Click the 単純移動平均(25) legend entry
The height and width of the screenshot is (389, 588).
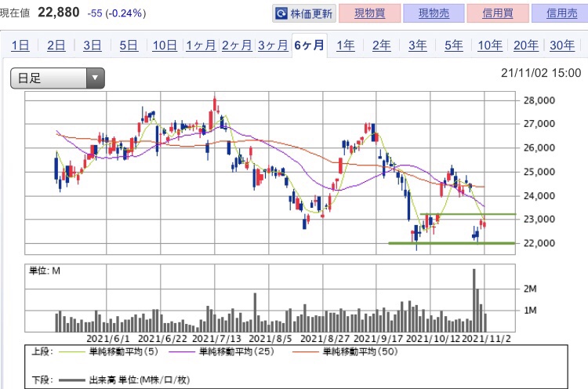222,351
